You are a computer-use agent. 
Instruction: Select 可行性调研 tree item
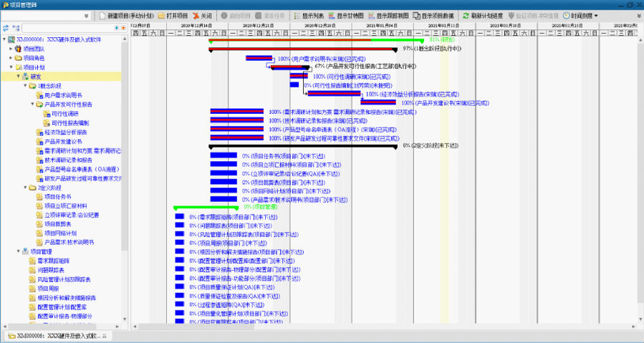click(x=65, y=113)
